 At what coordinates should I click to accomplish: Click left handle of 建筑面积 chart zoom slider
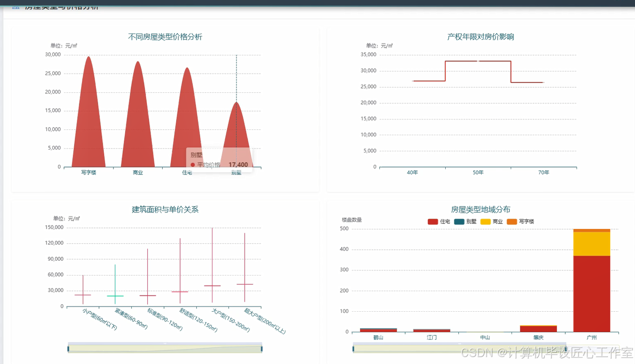pyautogui.click(x=68, y=348)
